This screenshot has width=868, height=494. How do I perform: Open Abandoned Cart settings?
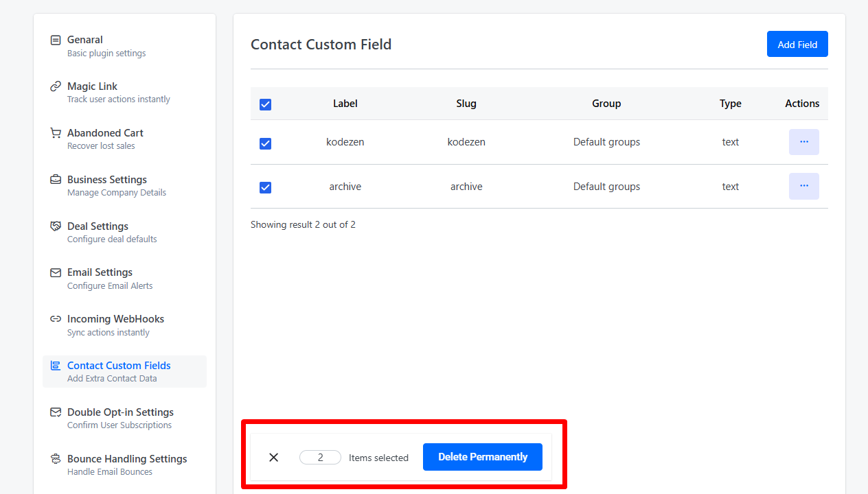[x=124, y=139]
